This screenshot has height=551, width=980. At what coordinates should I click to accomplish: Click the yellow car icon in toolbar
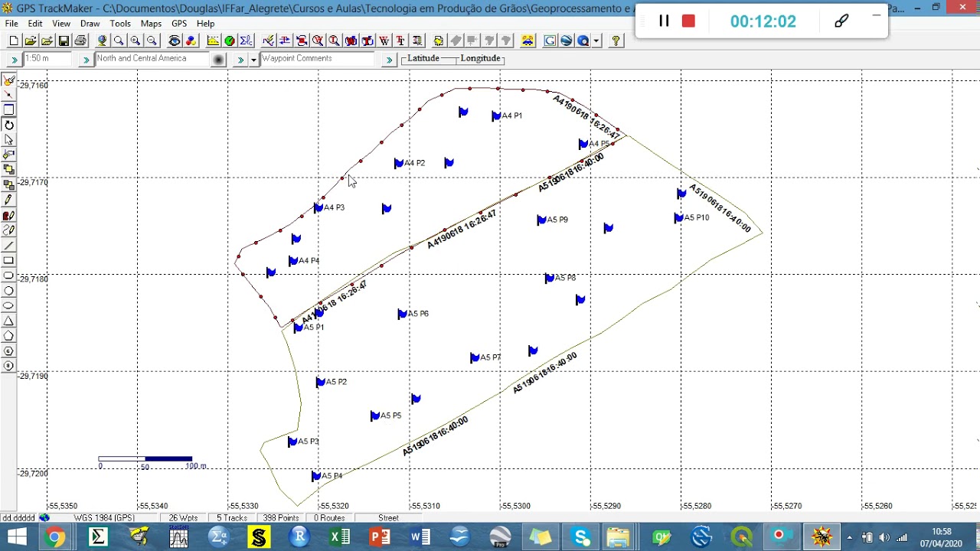[x=528, y=41]
